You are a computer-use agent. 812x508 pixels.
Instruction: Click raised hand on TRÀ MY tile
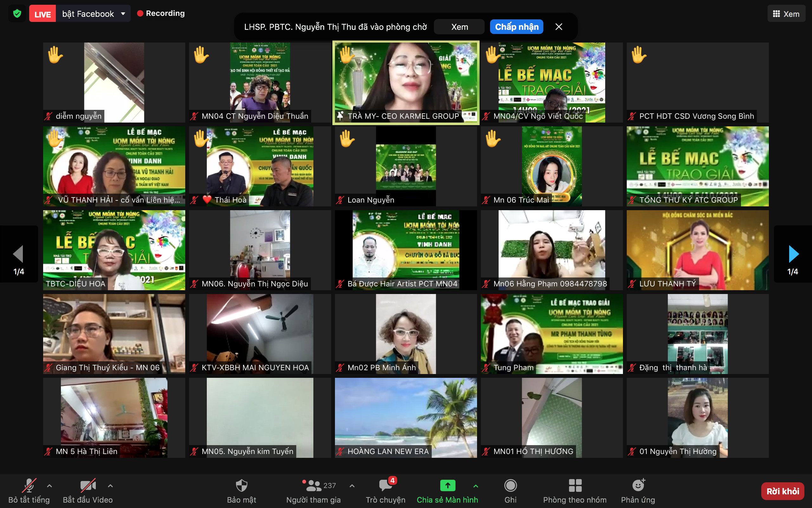tap(347, 55)
